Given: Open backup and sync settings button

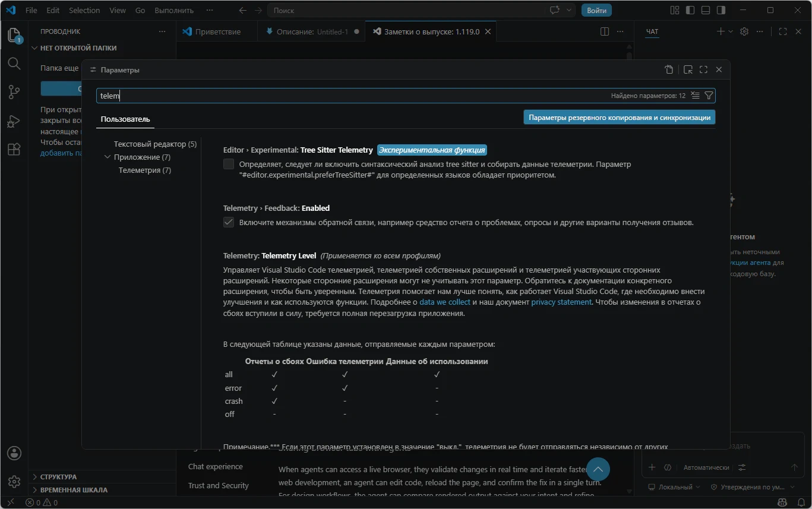Looking at the screenshot, I should 620,118.
